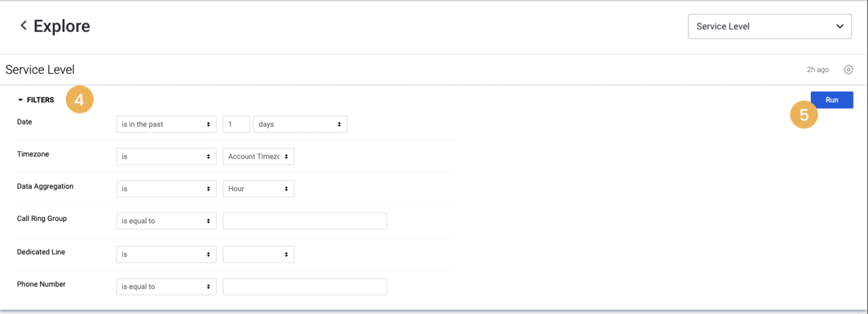This screenshot has height=314, width=868.
Task: Click the blue Run button
Action: 832,100
